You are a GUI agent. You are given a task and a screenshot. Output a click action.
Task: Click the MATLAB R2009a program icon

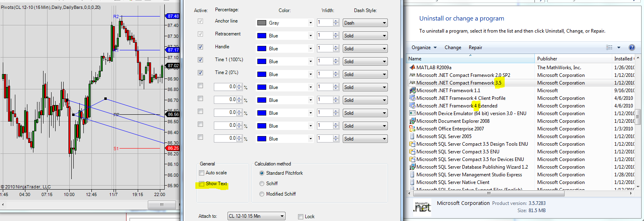(x=412, y=68)
